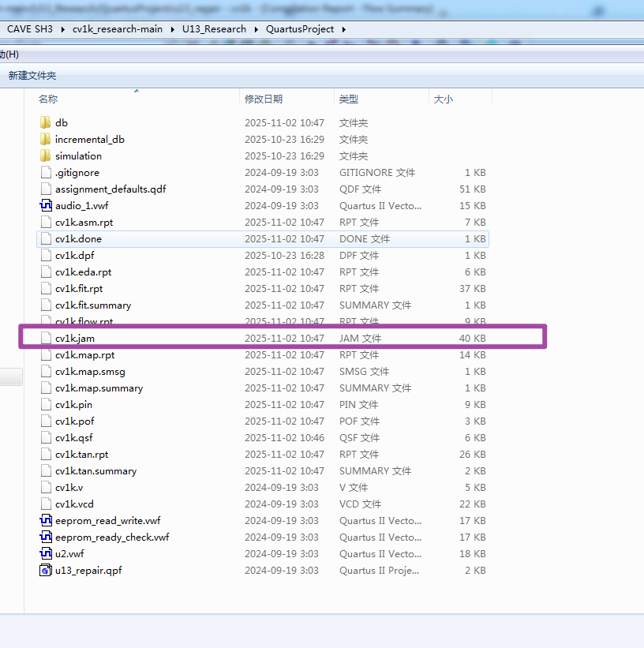
Task: Click the assignment_defaults.qdf file icon
Action: click(x=46, y=189)
